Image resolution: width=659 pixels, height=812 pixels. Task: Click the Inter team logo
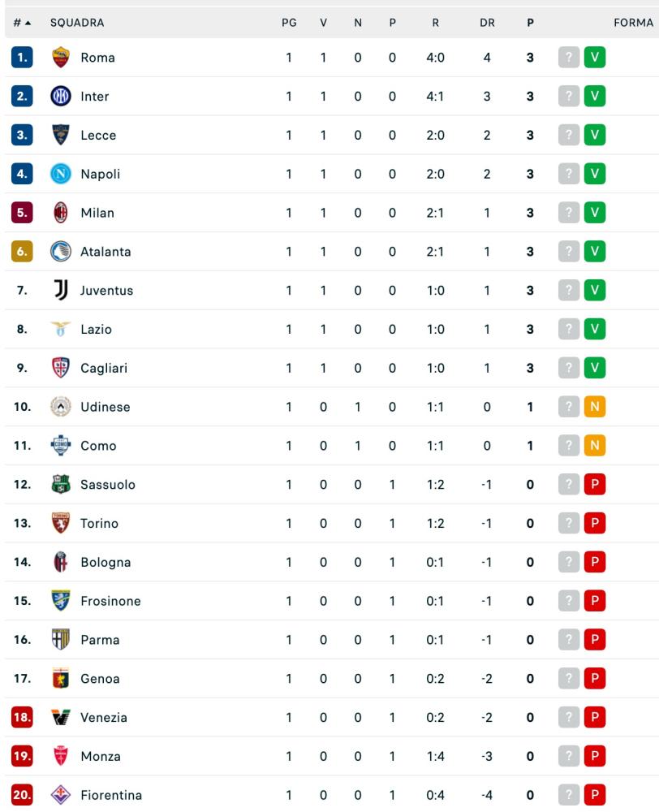coord(61,97)
